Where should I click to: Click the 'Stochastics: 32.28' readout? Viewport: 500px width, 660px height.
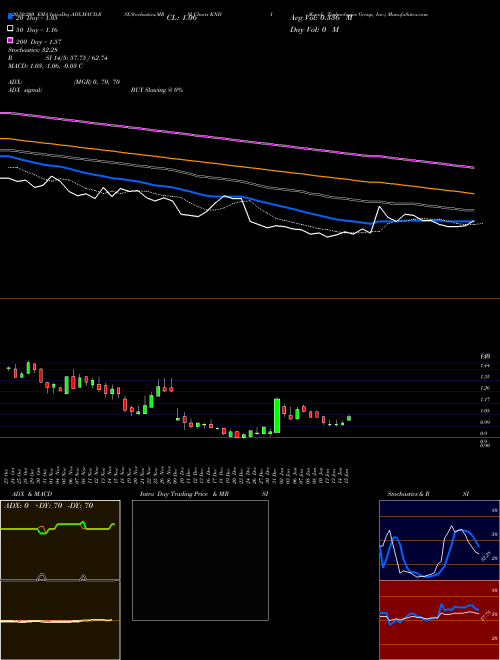[x=32, y=50]
